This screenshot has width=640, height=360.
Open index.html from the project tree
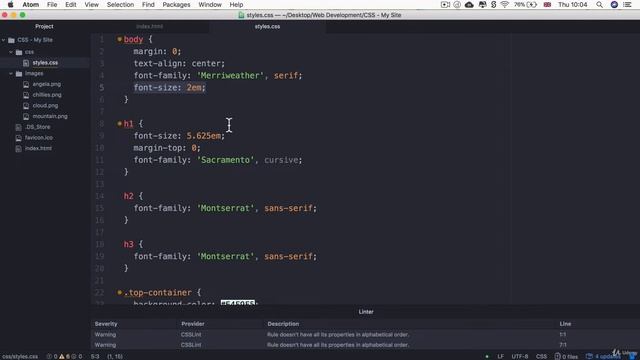(x=38, y=148)
